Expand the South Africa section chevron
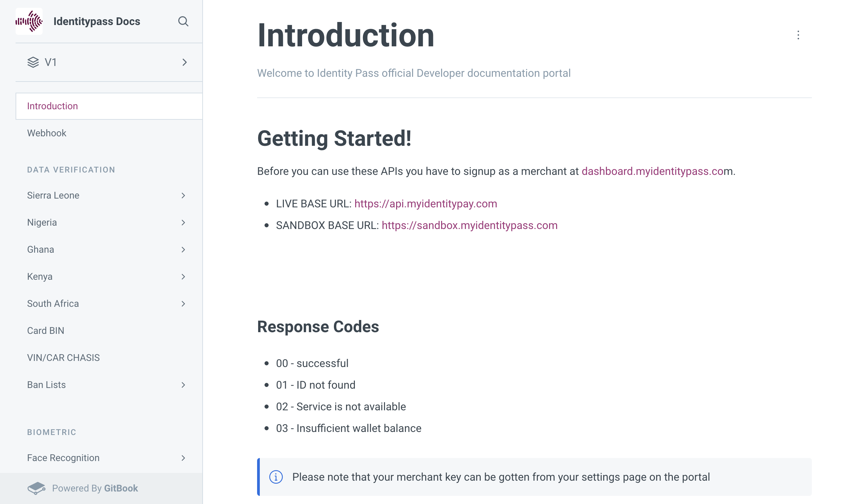Viewport: 866px width, 504px height. coord(183,304)
